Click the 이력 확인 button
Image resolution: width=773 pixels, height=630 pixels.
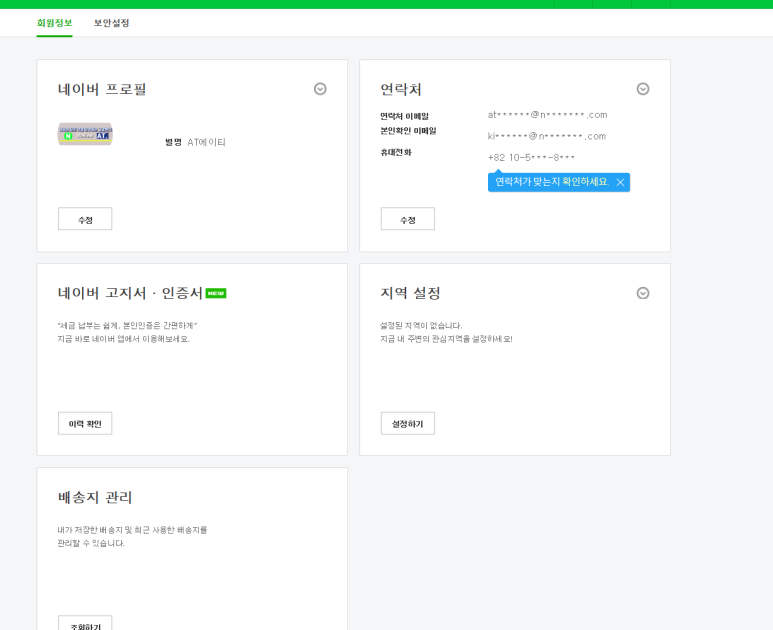85,423
